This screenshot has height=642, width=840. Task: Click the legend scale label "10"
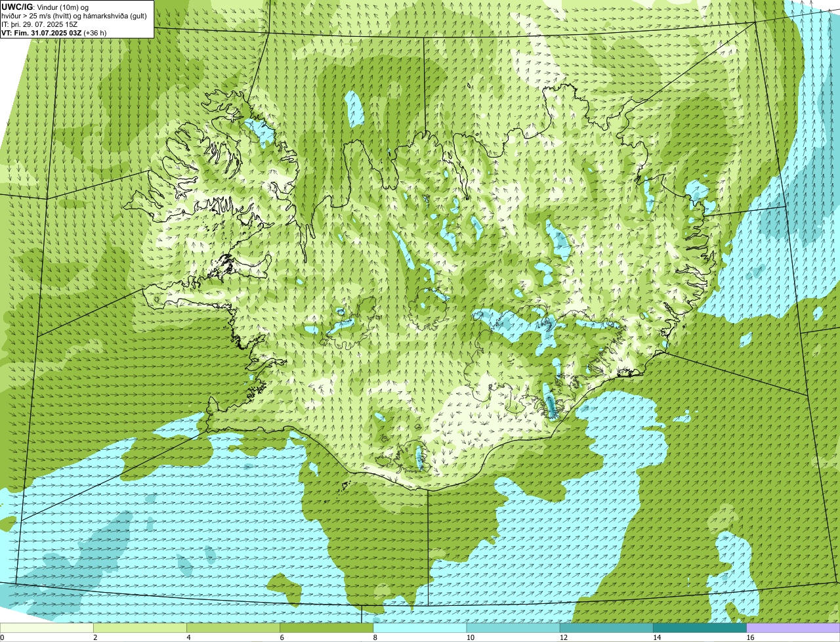click(x=470, y=637)
